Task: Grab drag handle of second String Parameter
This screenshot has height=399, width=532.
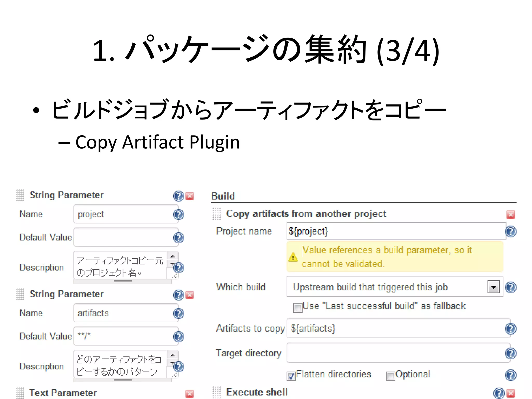Action: pos(20,294)
